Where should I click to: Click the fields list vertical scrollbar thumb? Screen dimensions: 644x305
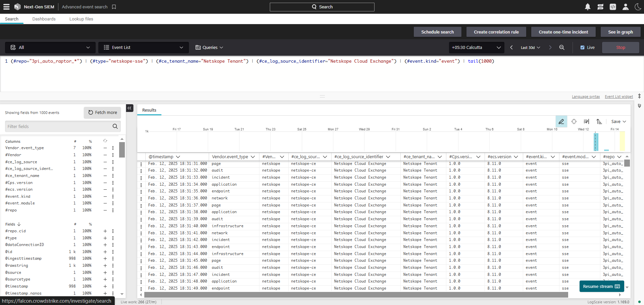pyautogui.click(x=122, y=150)
